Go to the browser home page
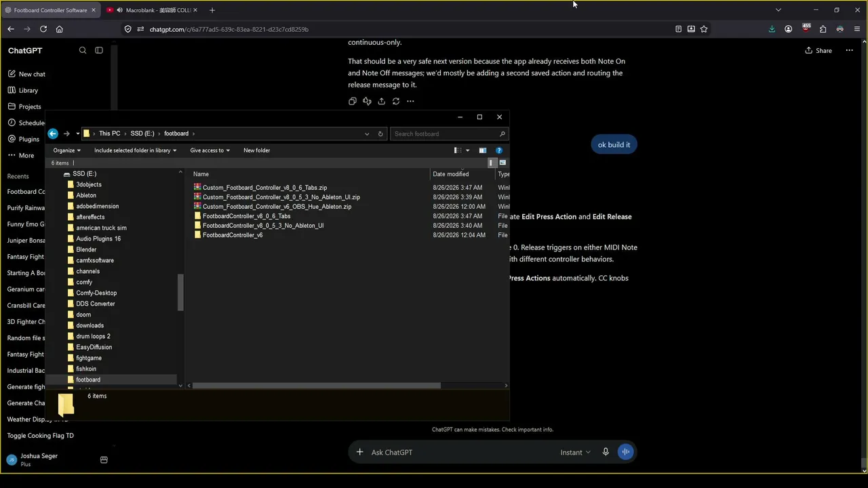 60,29
